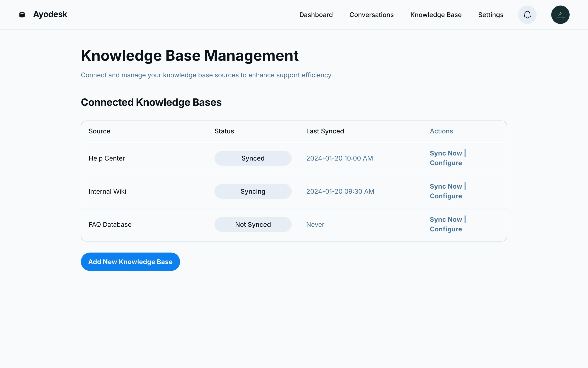Click the 2024-01-20 10:00 AM timestamp
588x368 pixels.
[x=339, y=158]
